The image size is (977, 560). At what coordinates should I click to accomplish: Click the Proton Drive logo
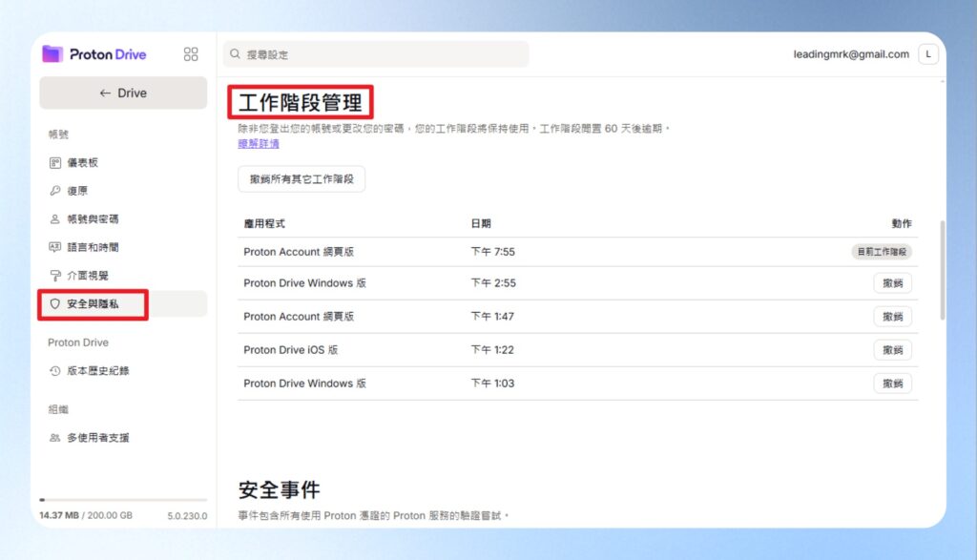(x=94, y=54)
